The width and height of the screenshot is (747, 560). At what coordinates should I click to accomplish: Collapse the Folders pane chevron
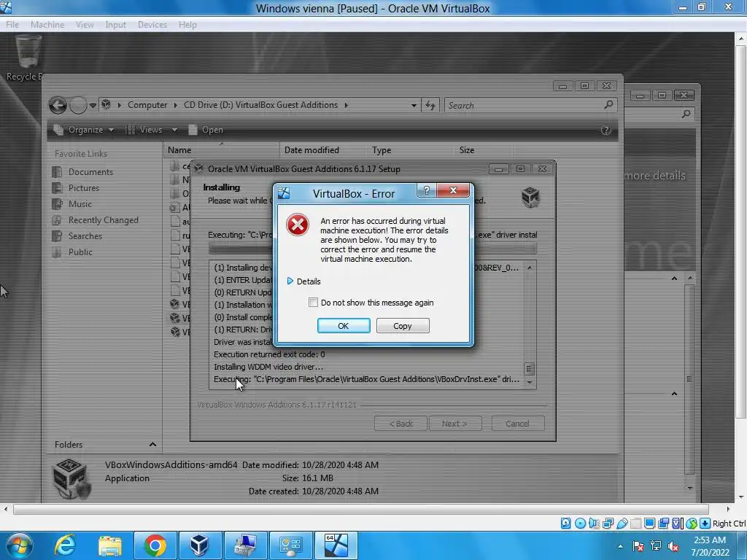click(152, 444)
